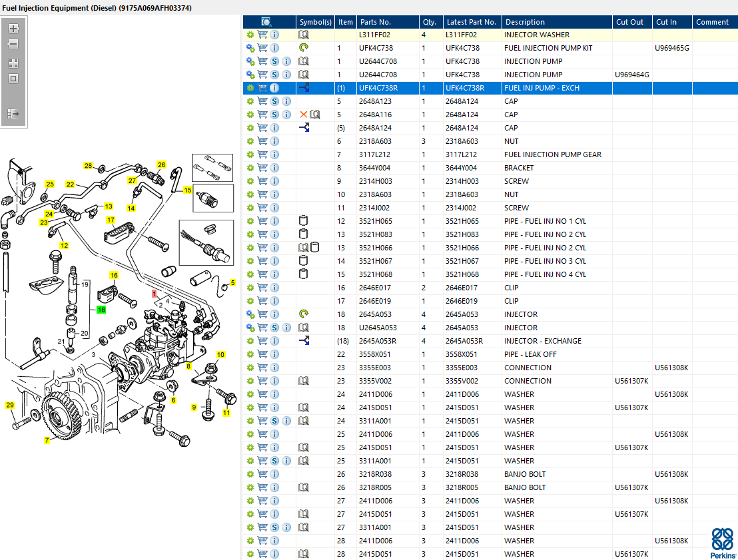This screenshot has width=738, height=560.
Task: Click the 'U969464G' Cut Out value
Action: (631, 75)
